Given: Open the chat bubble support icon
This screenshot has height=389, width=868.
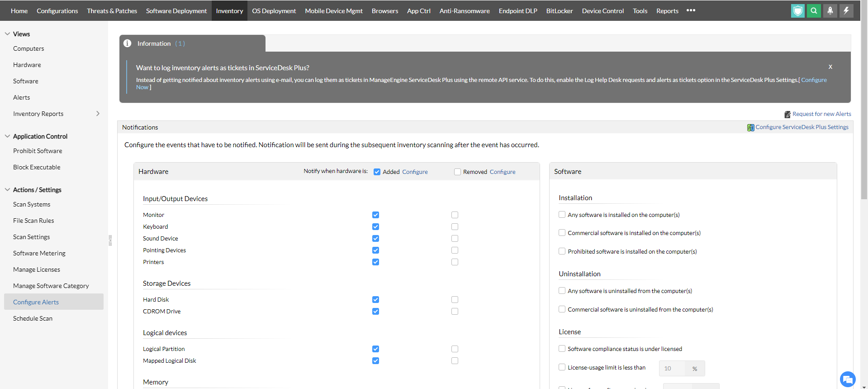Looking at the screenshot, I should pyautogui.click(x=847, y=379).
